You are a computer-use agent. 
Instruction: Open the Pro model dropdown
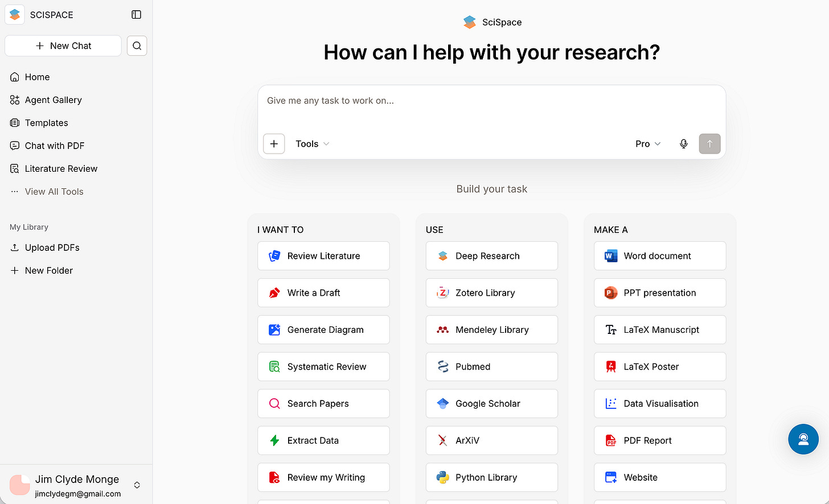click(x=648, y=144)
